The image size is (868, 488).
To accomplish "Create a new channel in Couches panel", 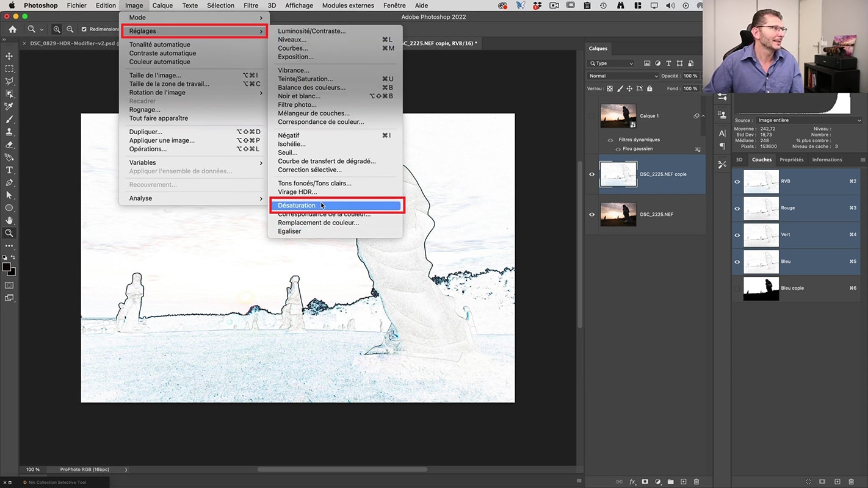I will [837, 482].
